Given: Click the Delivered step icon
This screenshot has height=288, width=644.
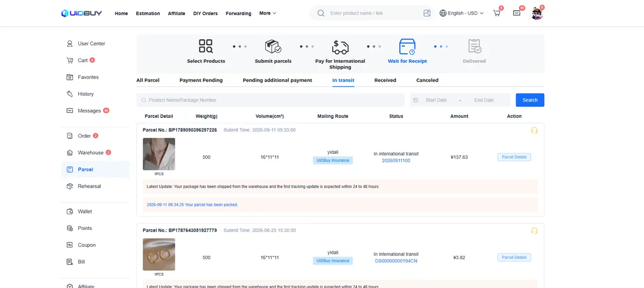Looking at the screenshot, I should point(474,46).
